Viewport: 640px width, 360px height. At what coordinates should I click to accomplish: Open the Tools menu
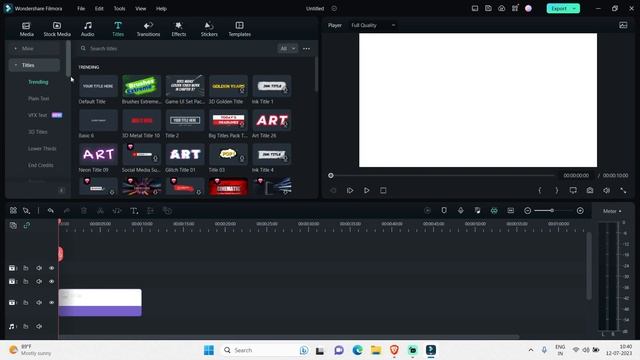point(120,9)
